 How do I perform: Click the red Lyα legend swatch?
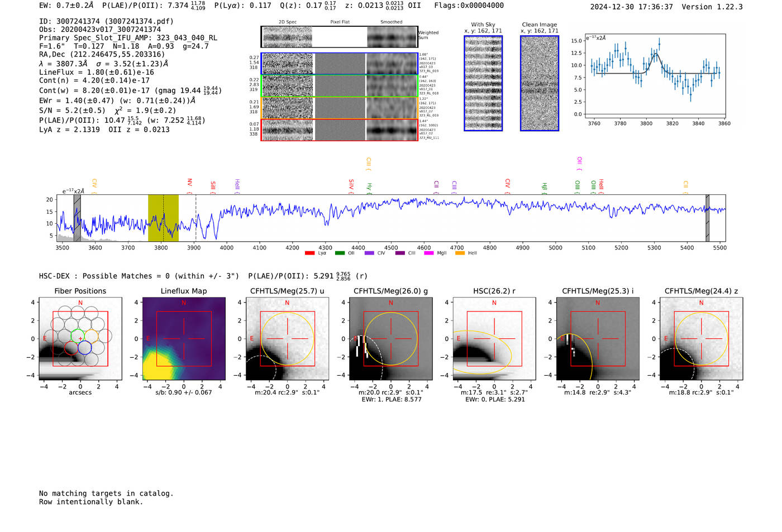click(x=309, y=253)
